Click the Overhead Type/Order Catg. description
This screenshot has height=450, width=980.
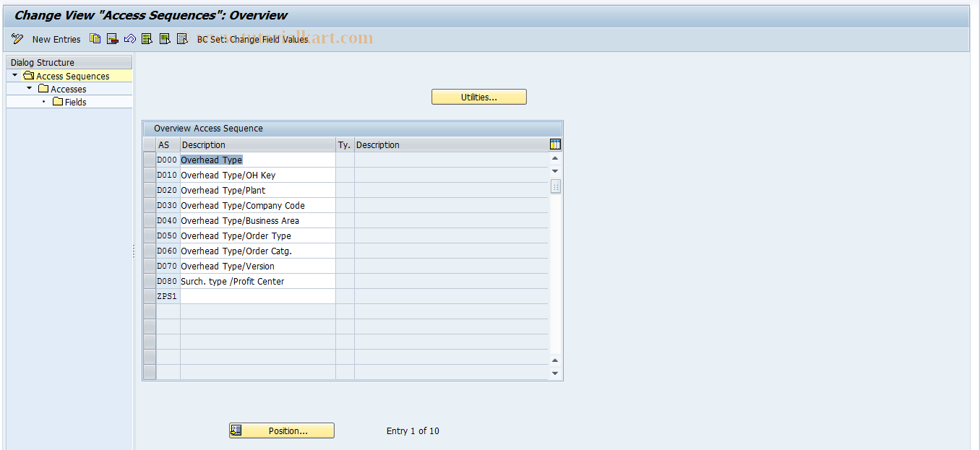[258, 251]
